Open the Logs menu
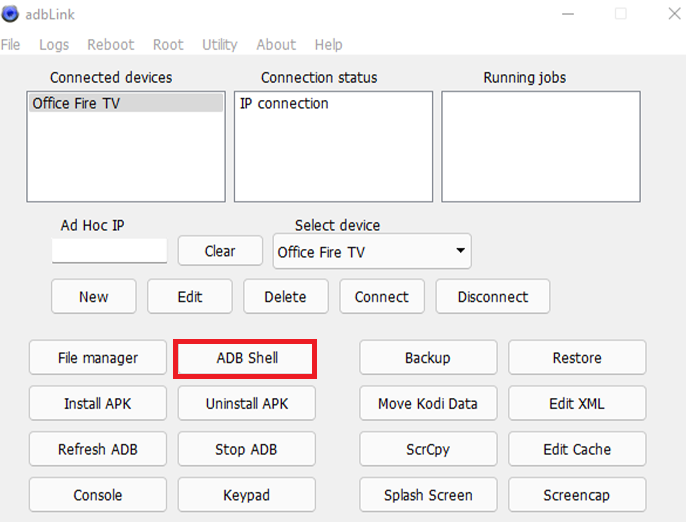Viewport: 686px width, 522px height. 54,45
